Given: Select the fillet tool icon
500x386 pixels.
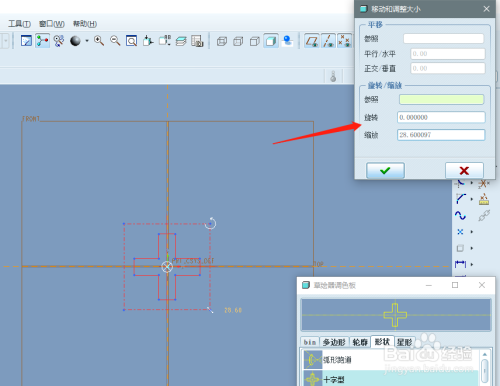Looking at the screenshot, I should 460,183.
